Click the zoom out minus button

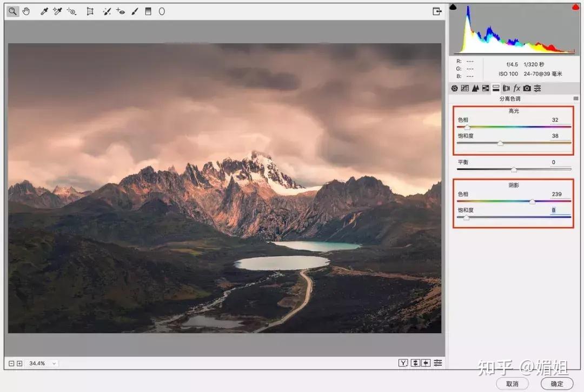[x=11, y=363]
